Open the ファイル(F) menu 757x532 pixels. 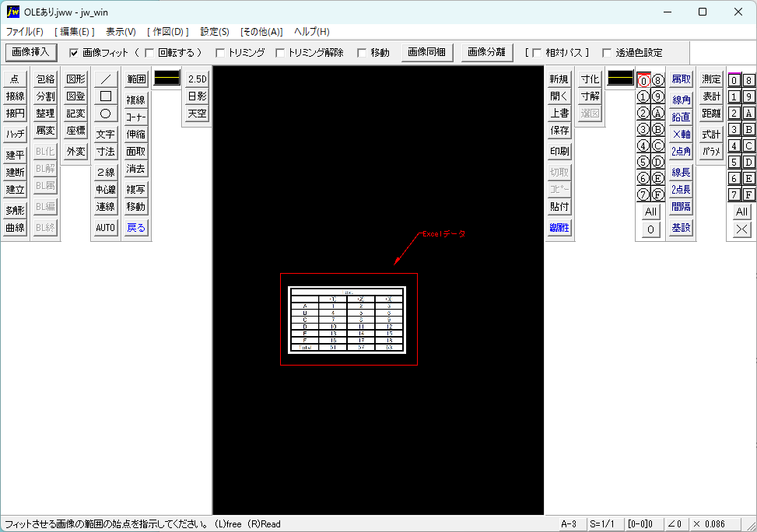23,31
